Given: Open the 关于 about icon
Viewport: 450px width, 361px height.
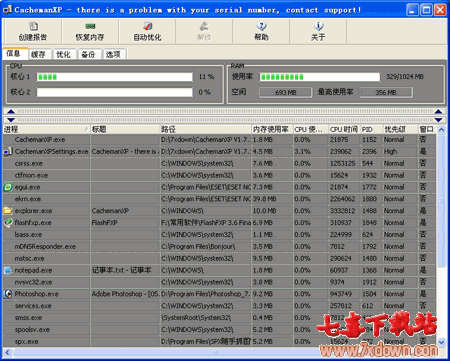Looking at the screenshot, I should click(318, 26).
